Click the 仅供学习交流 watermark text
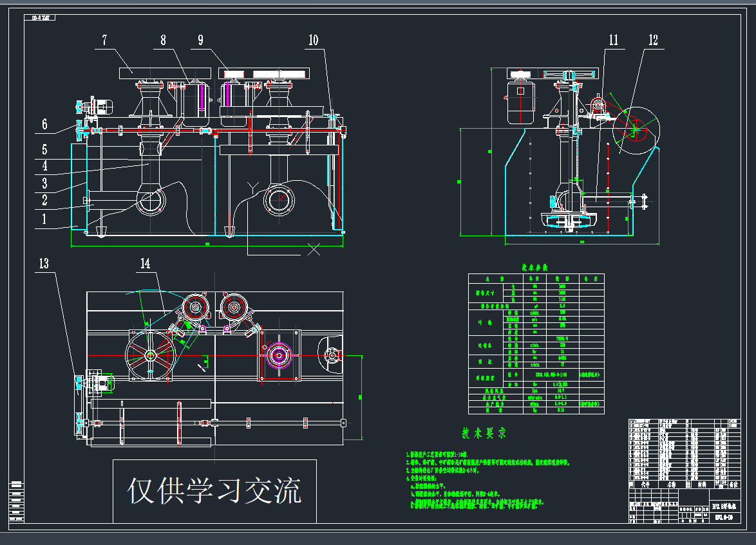This screenshot has width=756, height=545. click(x=214, y=491)
